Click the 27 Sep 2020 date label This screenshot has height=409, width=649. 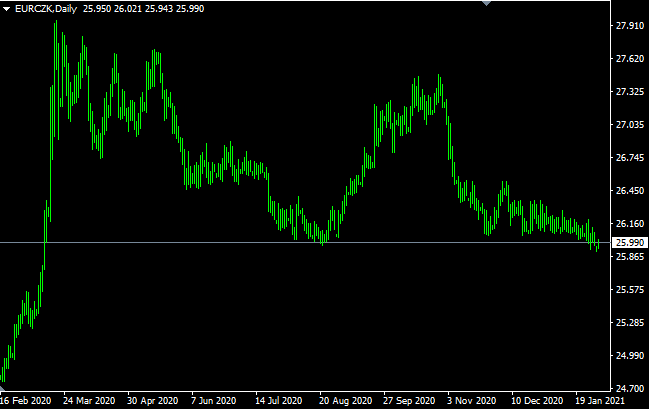pos(409,401)
